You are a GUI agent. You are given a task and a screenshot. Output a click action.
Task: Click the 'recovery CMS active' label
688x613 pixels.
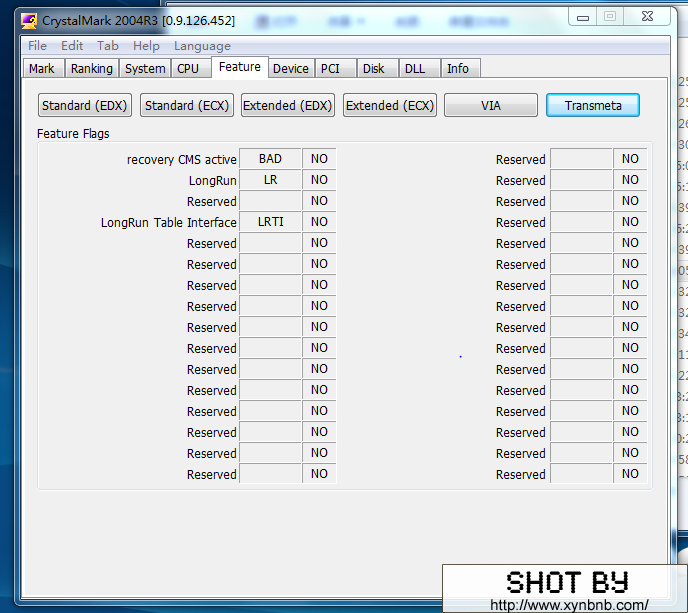(x=182, y=160)
